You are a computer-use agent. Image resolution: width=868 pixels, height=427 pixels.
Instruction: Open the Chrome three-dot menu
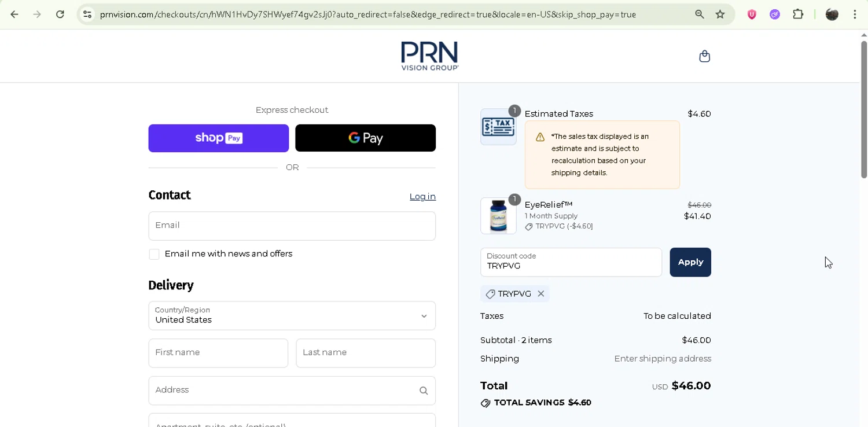click(855, 14)
